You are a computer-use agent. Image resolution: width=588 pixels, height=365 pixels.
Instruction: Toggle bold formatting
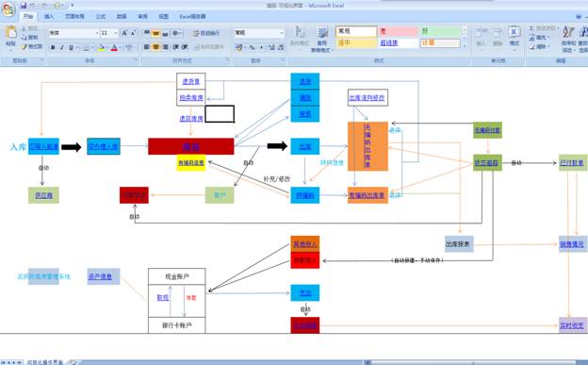tap(53, 48)
